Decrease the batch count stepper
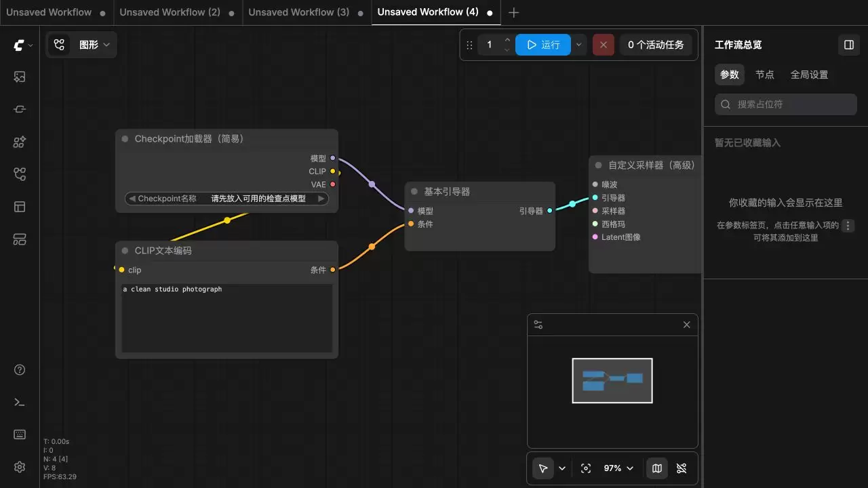 point(507,50)
